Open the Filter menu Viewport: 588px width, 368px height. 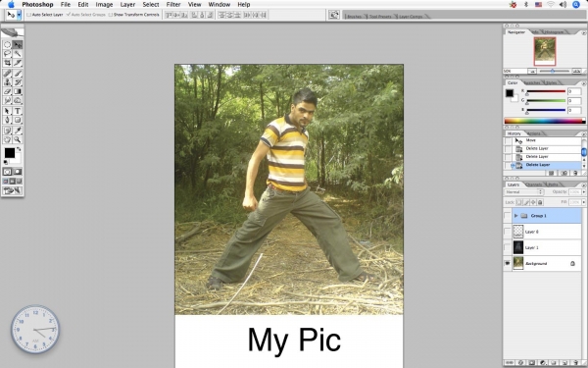point(173,5)
